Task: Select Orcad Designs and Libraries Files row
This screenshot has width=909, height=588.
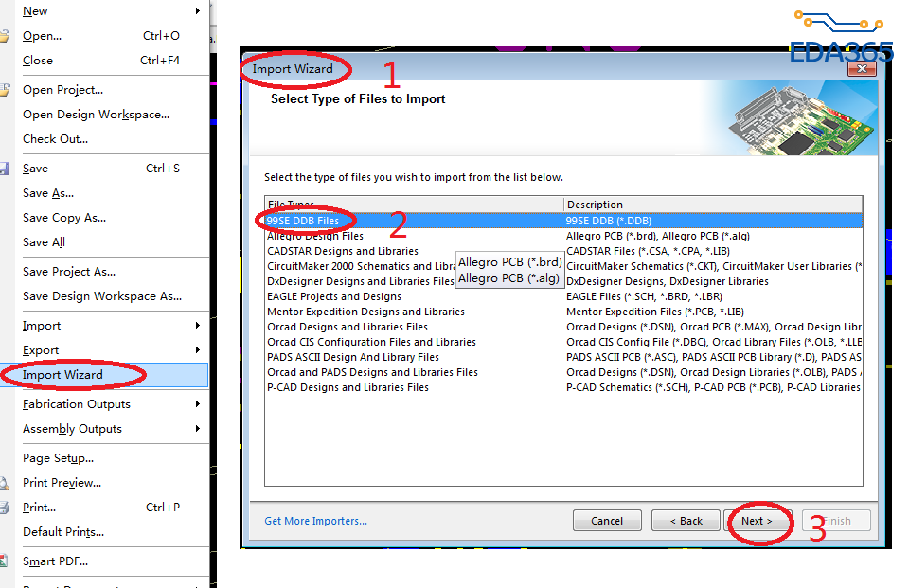Action: click(563, 327)
